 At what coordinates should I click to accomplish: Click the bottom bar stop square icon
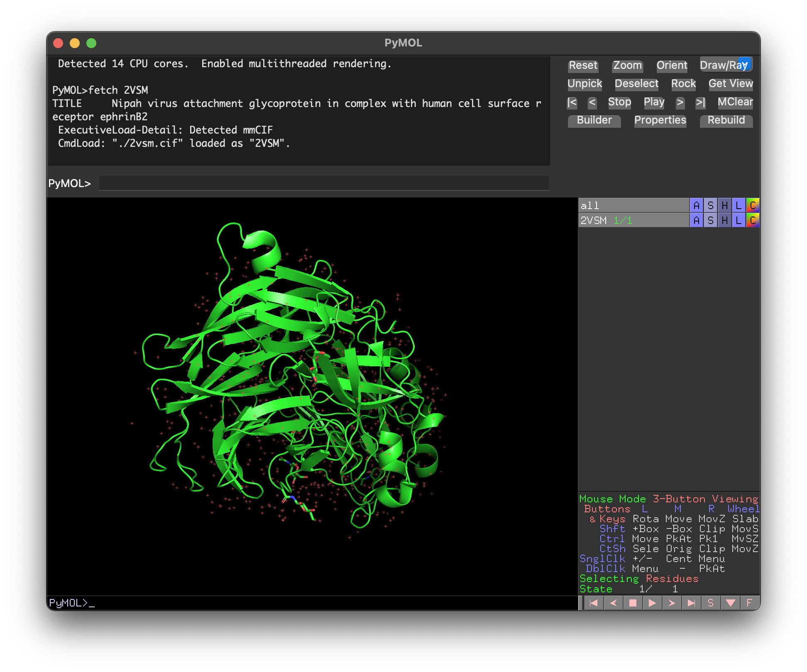[633, 603]
